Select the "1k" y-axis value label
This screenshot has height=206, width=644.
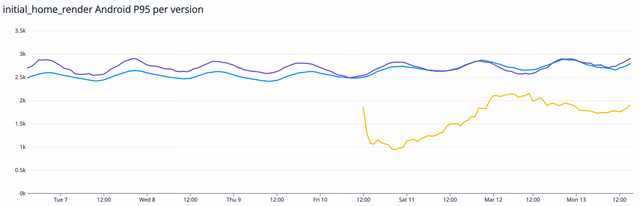click(22, 147)
